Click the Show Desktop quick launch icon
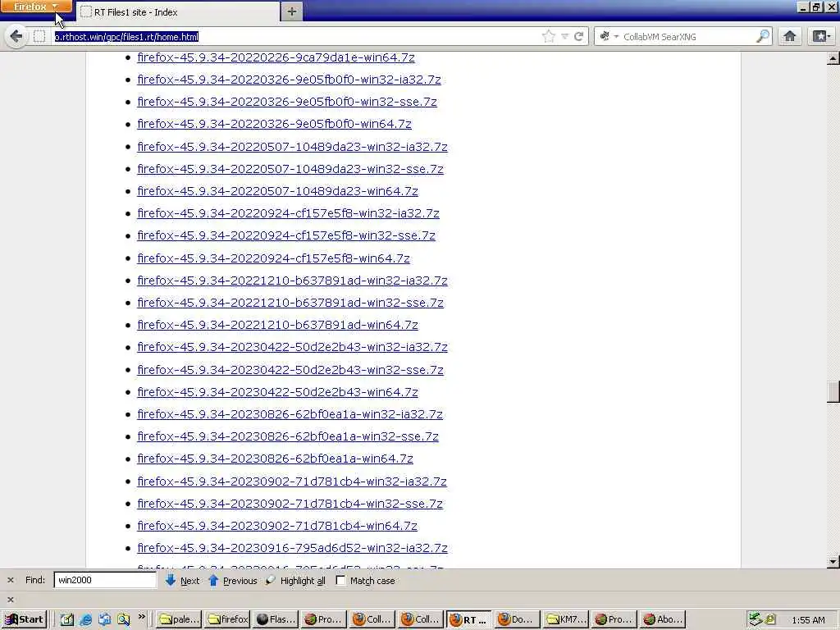 click(x=66, y=619)
